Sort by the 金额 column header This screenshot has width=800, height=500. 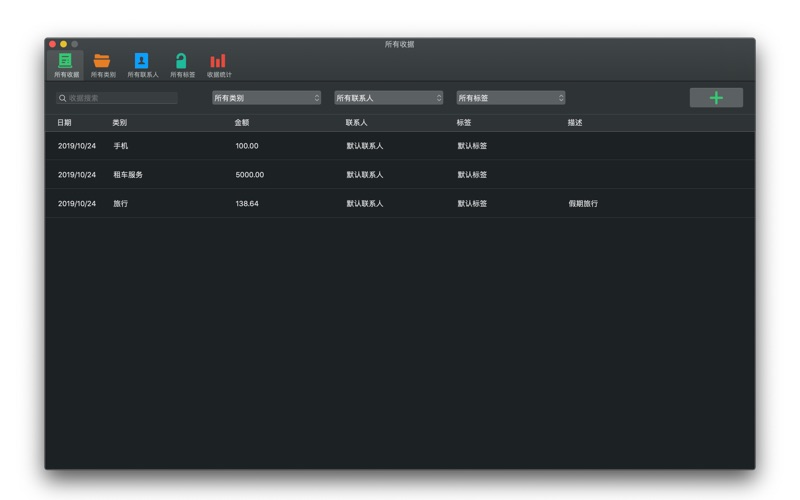click(x=242, y=123)
